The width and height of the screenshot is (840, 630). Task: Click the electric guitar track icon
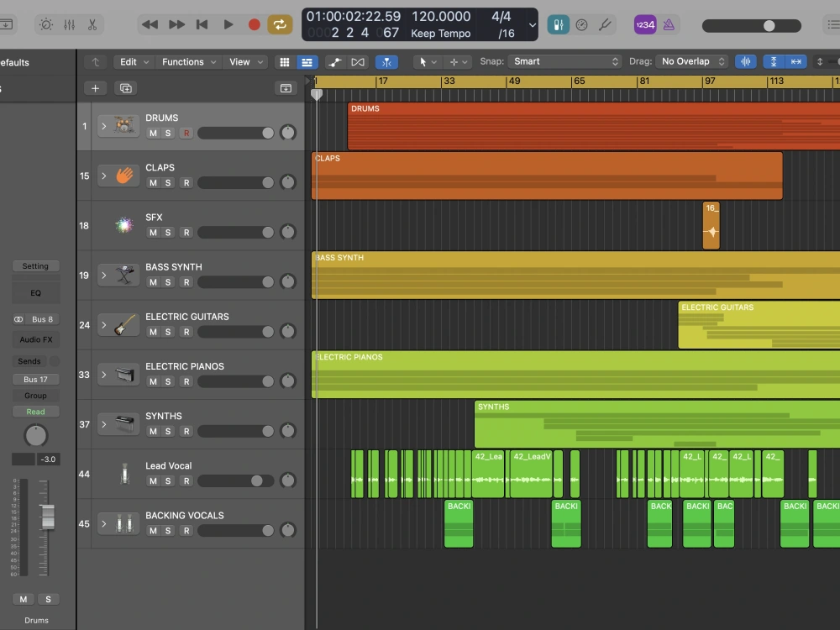pyautogui.click(x=124, y=325)
